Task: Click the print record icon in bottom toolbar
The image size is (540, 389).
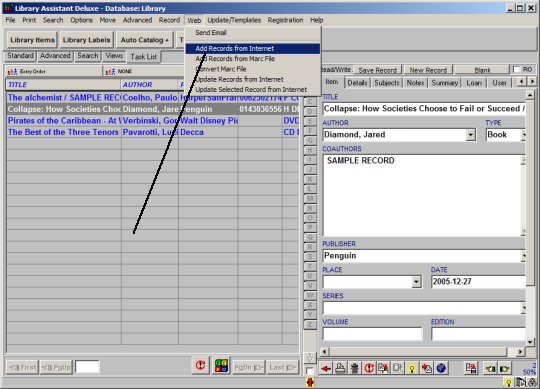Action: [x=340, y=369]
